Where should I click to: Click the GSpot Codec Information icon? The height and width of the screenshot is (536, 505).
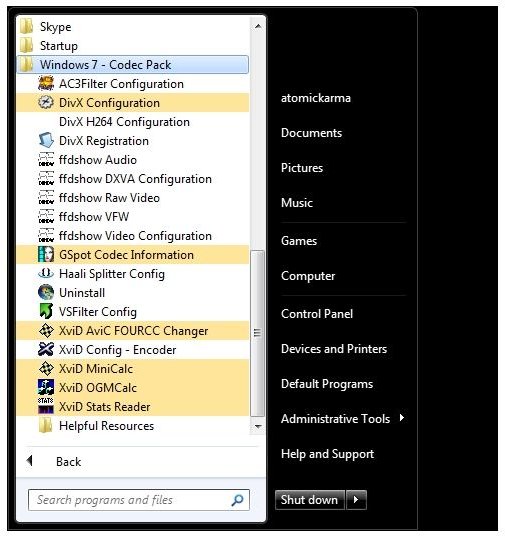(x=46, y=255)
